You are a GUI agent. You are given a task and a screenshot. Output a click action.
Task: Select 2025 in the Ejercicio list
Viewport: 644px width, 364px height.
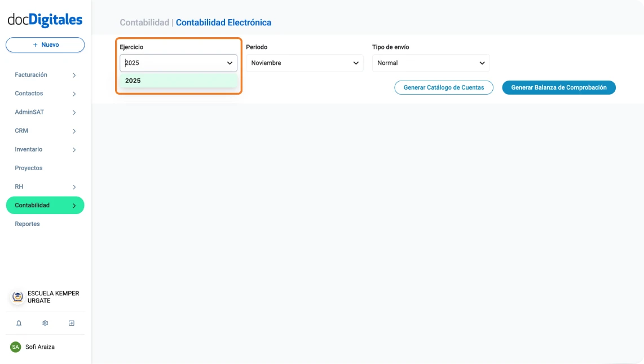133,81
